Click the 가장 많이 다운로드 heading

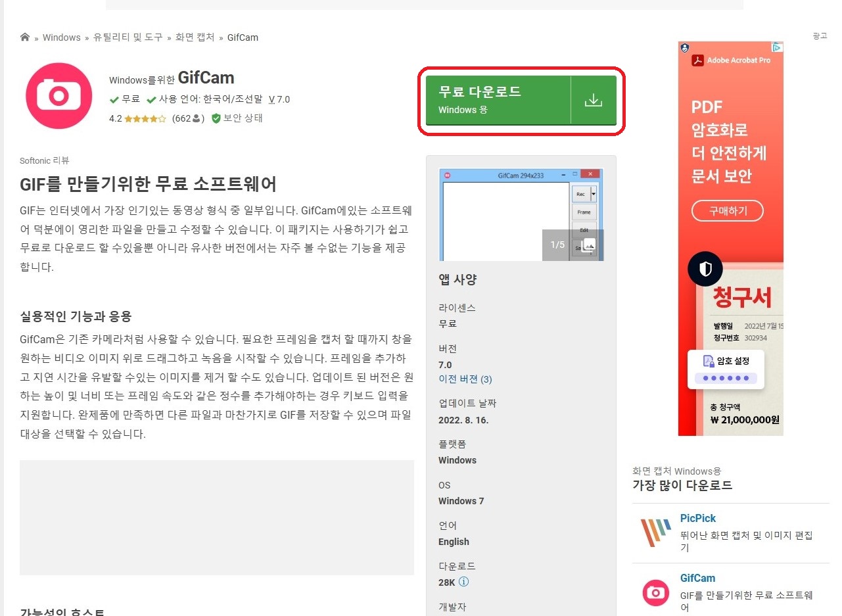click(x=682, y=486)
